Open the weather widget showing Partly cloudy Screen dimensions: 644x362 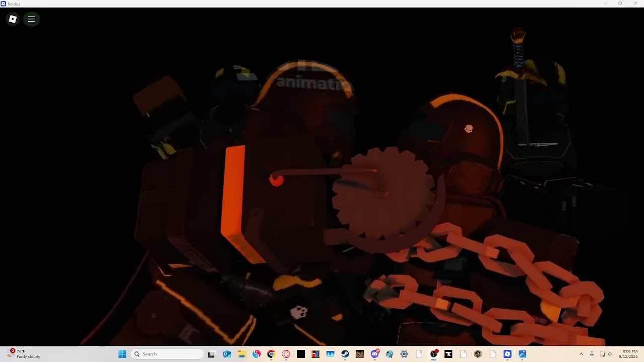[24, 354]
